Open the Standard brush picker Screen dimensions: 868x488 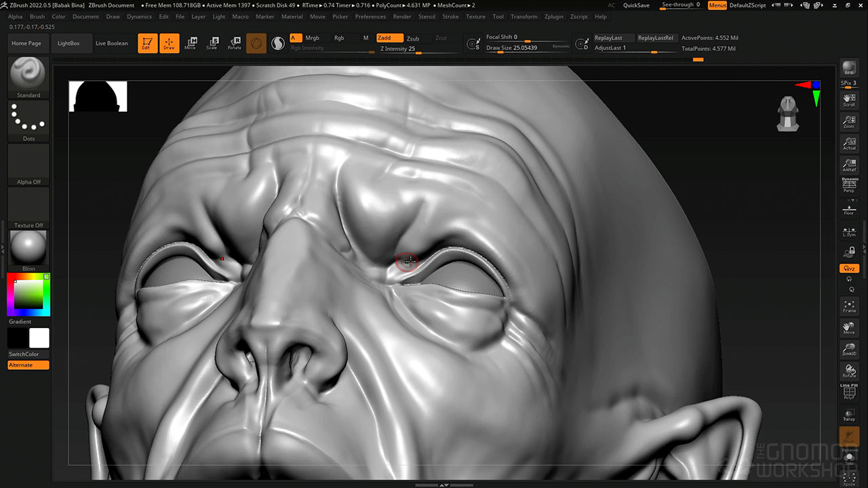(x=28, y=77)
